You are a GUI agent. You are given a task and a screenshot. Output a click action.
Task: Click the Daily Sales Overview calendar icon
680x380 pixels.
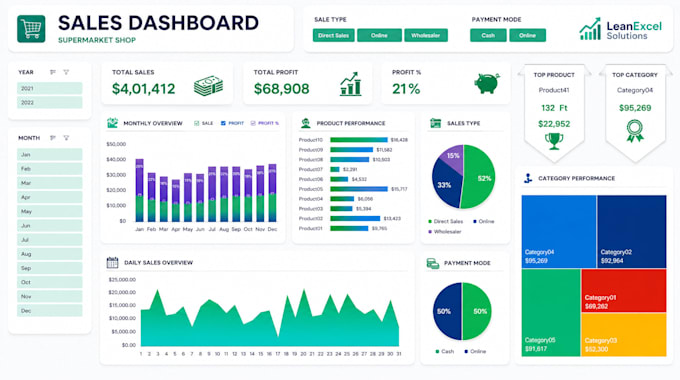pyautogui.click(x=112, y=262)
